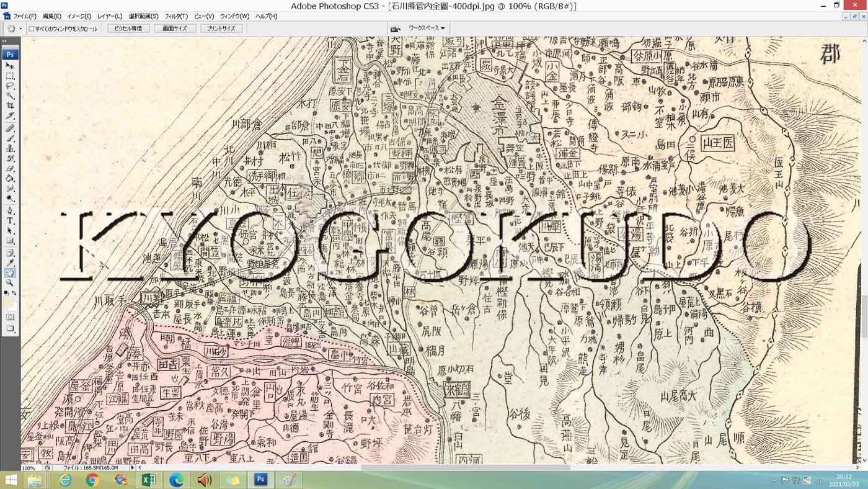Screen dimensions: 868x489
Task: Select the Move tool
Action: click(x=10, y=65)
